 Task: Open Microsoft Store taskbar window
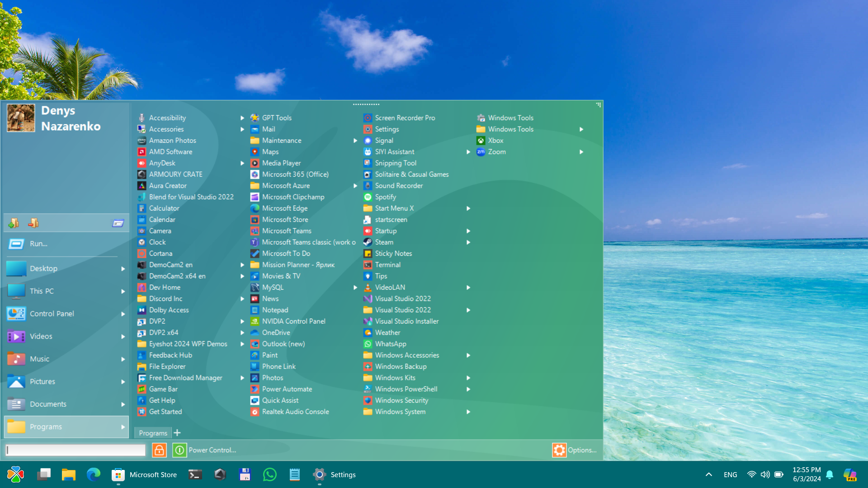coord(145,474)
